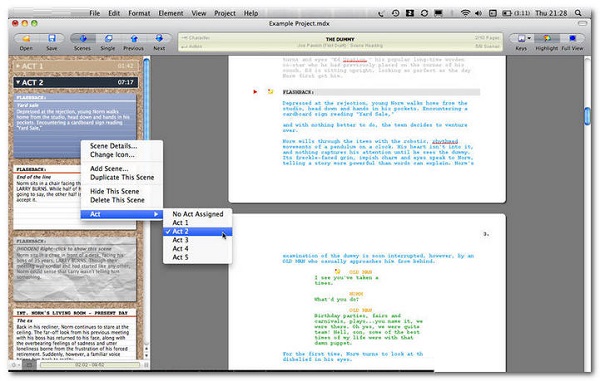Viewport: 600px width, 381px height.
Task: Click the FLASHBACK scene heading in script
Action: pos(298,92)
